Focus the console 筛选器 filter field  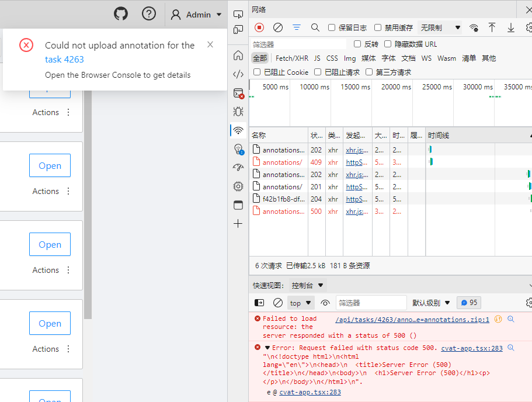click(x=371, y=303)
